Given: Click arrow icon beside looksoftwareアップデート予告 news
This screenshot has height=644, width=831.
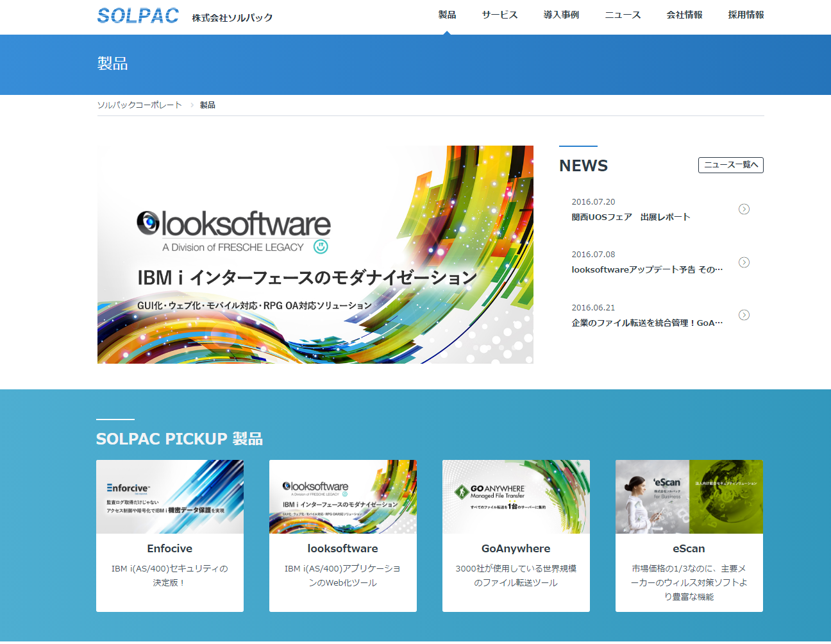Looking at the screenshot, I should click(x=744, y=262).
